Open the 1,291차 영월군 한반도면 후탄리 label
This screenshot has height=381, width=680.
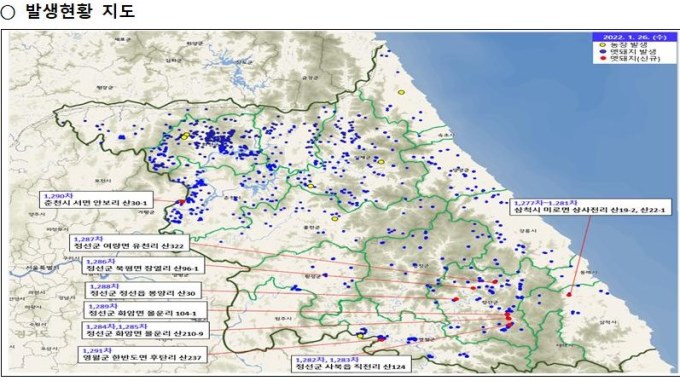142,354
